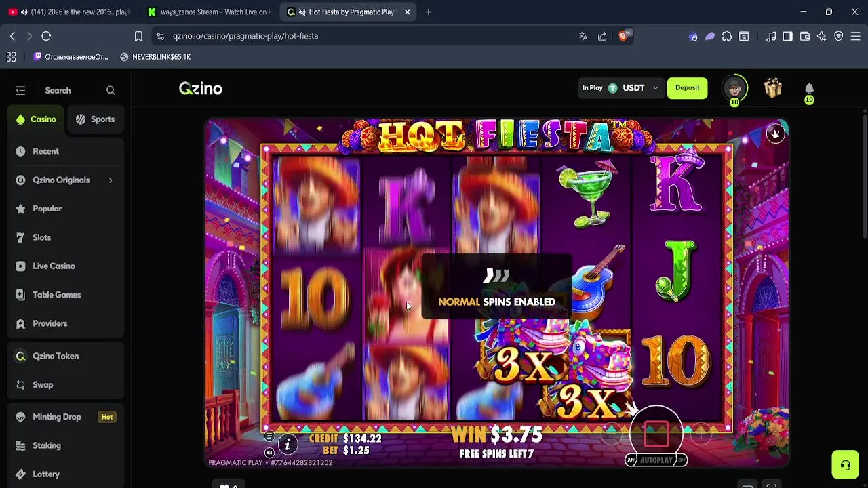Open the game info (i) button
Viewport: 868px width, 488px height.
tap(288, 445)
